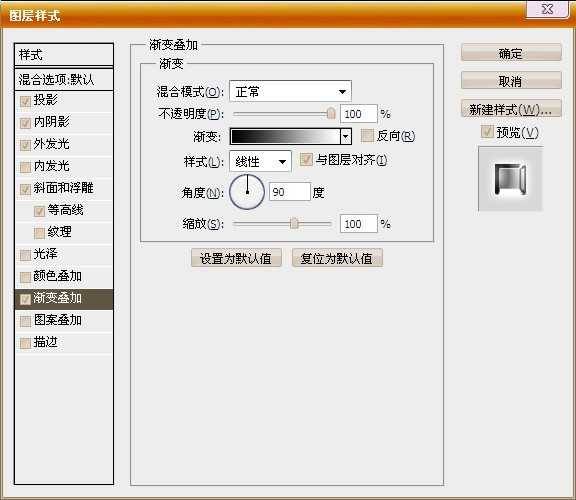The image size is (576, 500).
Task: Click the 角度 angle value field
Action: coord(289,192)
